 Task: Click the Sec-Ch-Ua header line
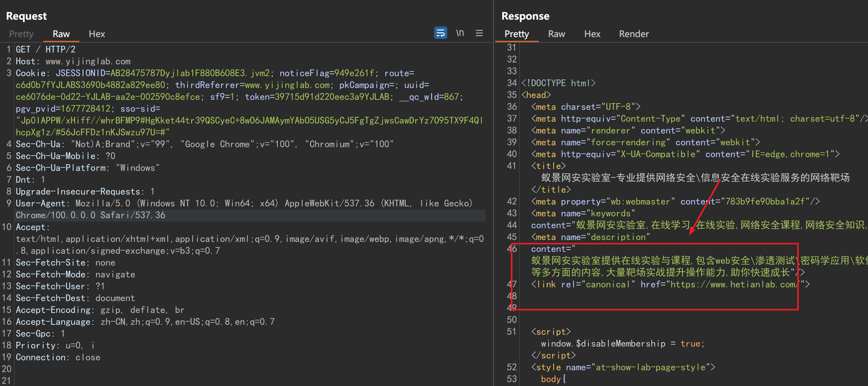point(204,144)
